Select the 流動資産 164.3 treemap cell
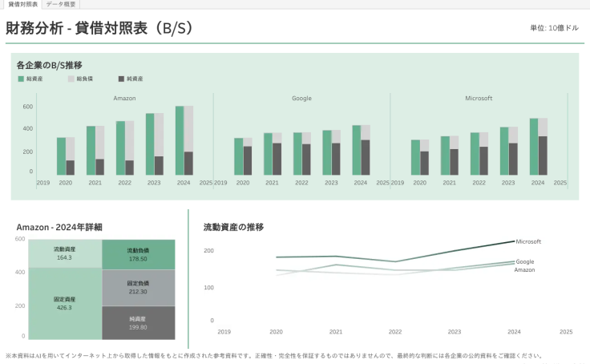This screenshot has height=364, width=590. pos(65,253)
